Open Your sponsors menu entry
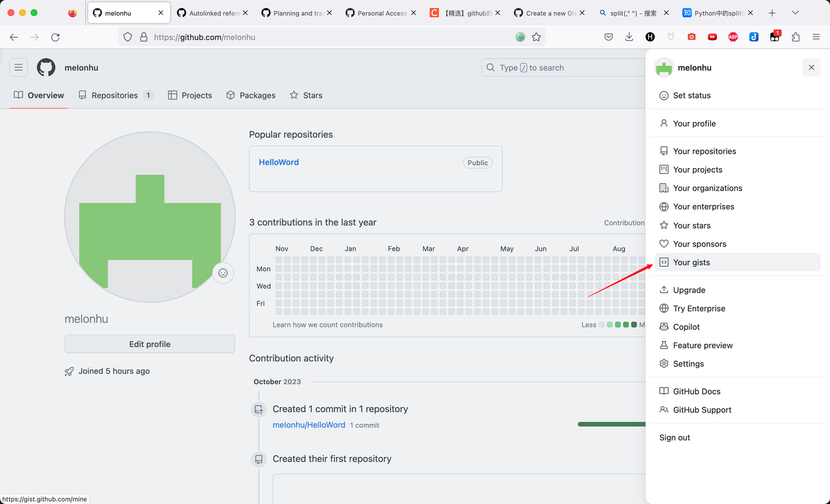 pyautogui.click(x=738, y=244)
